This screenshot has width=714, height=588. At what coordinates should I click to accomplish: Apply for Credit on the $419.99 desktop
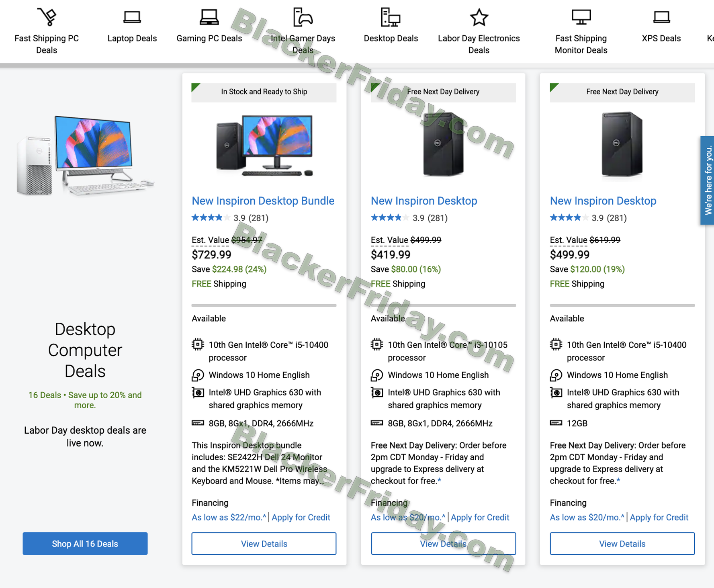coord(480,517)
